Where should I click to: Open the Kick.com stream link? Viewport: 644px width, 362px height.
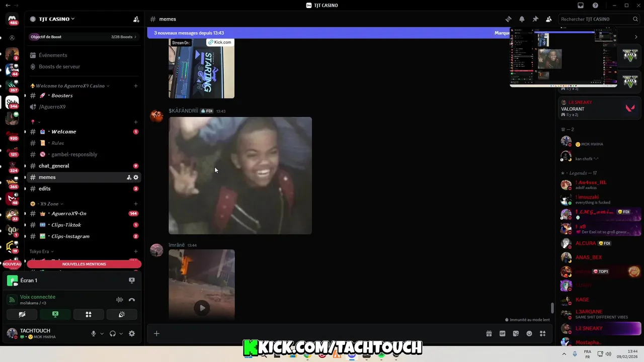coord(220,42)
